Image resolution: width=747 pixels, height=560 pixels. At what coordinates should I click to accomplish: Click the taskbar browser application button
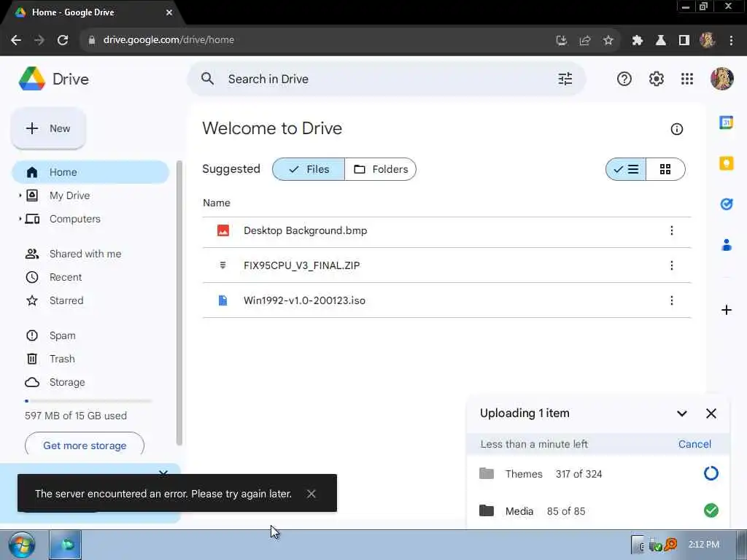pos(65,545)
